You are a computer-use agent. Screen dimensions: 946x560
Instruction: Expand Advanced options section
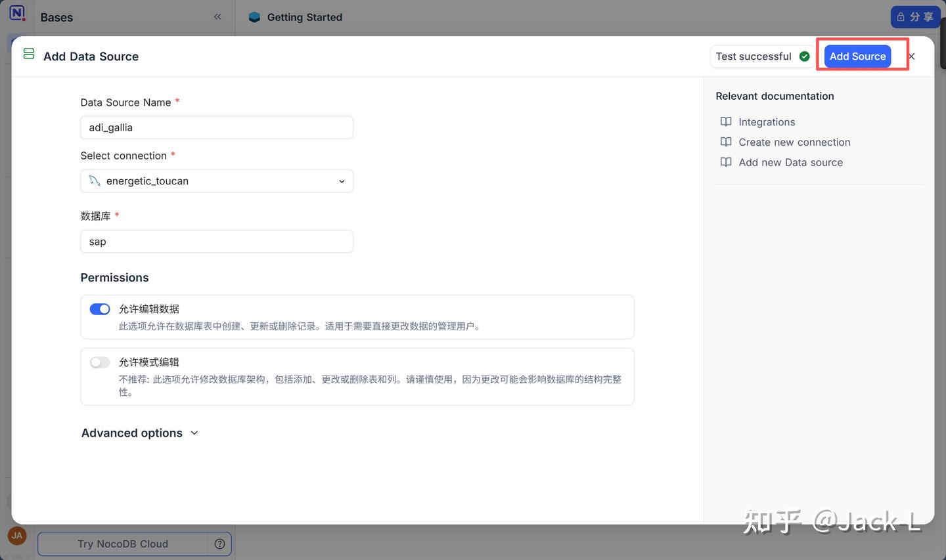tap(139, 433)
